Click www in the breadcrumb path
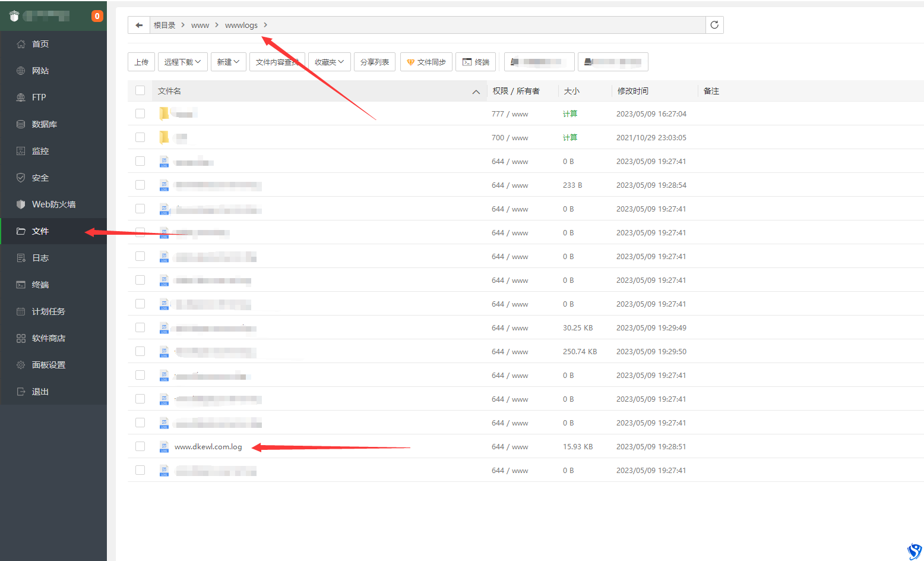924x561 pixels. coord(200,25)
